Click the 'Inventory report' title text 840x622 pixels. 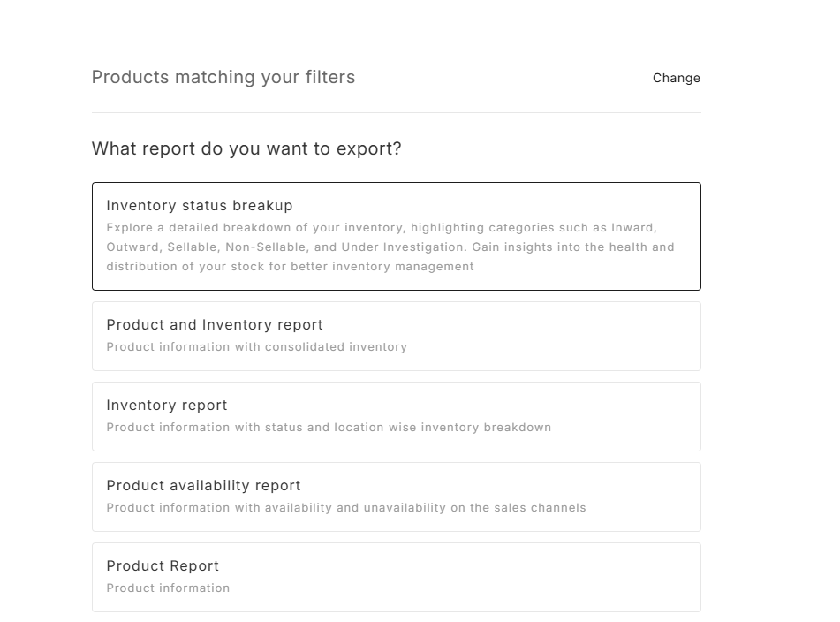[x=167, y=405]
